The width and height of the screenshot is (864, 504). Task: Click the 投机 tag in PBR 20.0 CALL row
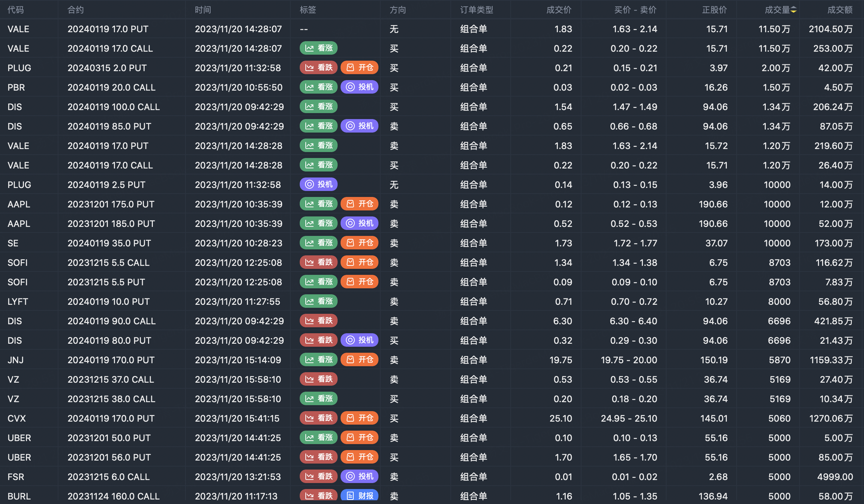click(x=359, y=87)
